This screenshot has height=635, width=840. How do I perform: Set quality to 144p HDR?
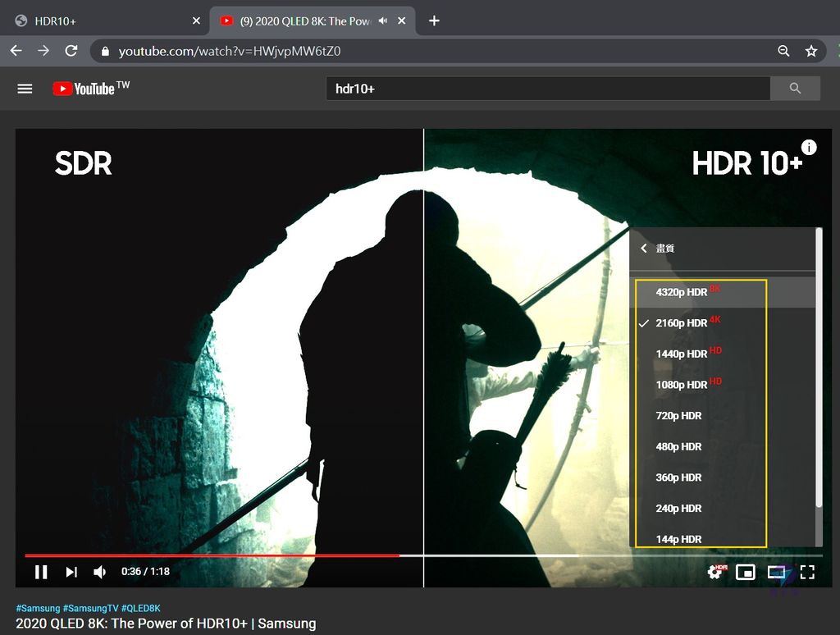click(722, 537)
